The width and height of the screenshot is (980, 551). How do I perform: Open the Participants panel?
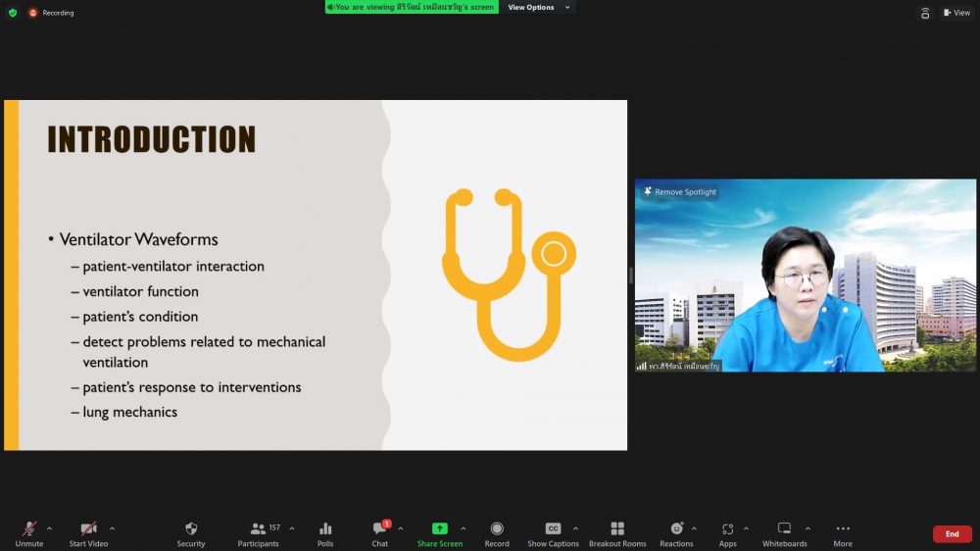[x=259, y=529]
